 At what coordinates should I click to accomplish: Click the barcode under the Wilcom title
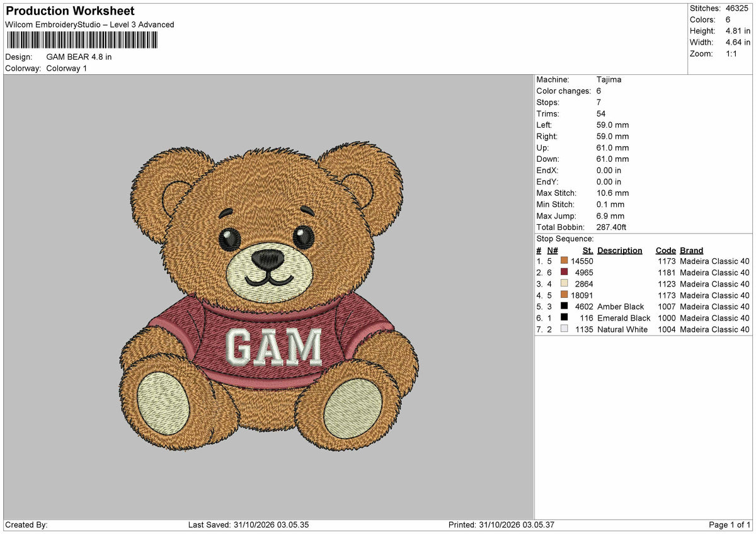(x=83, y=41)
